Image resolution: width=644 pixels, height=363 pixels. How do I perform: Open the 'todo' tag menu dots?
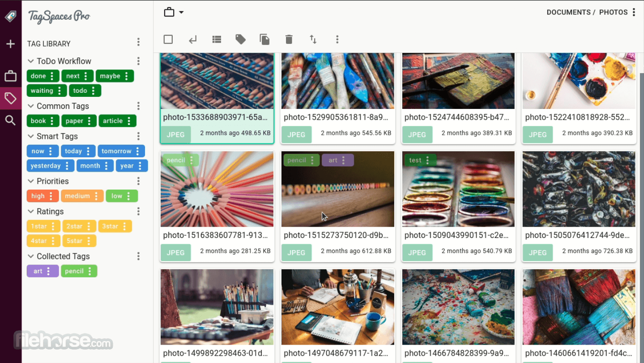tap(94, 91)
